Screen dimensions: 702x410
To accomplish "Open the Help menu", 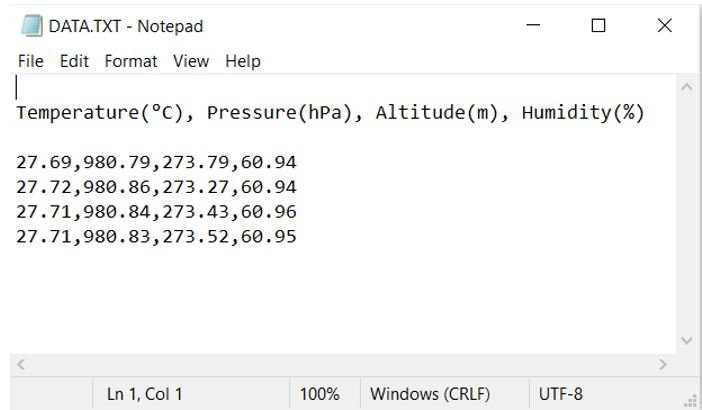I will 243,61.
